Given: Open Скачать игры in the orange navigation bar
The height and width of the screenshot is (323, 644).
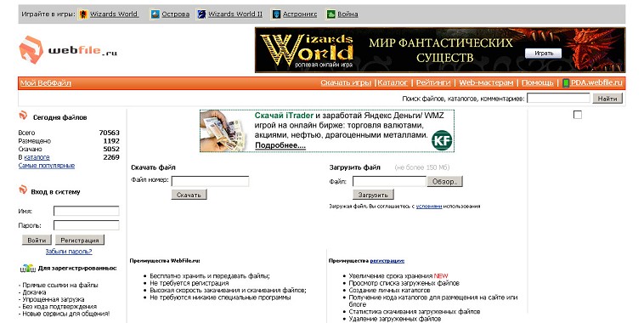Looking at the screenshot, I should 346,82.
